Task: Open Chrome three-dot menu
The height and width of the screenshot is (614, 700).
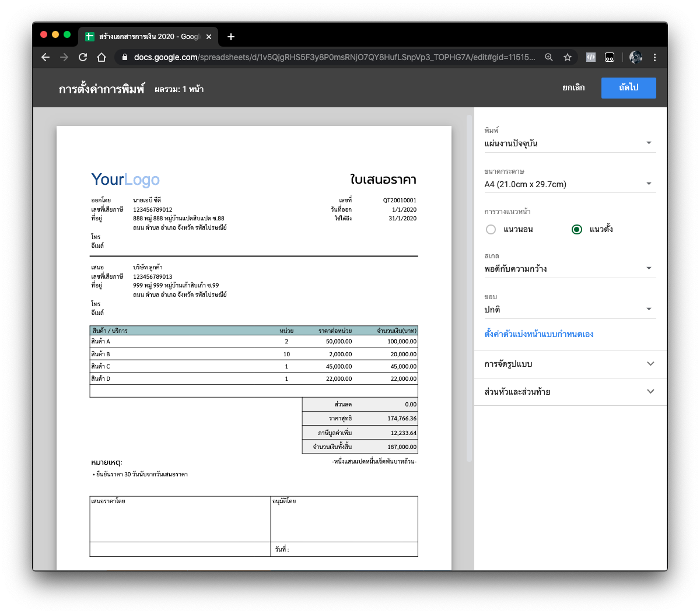Action: (654, 57)
